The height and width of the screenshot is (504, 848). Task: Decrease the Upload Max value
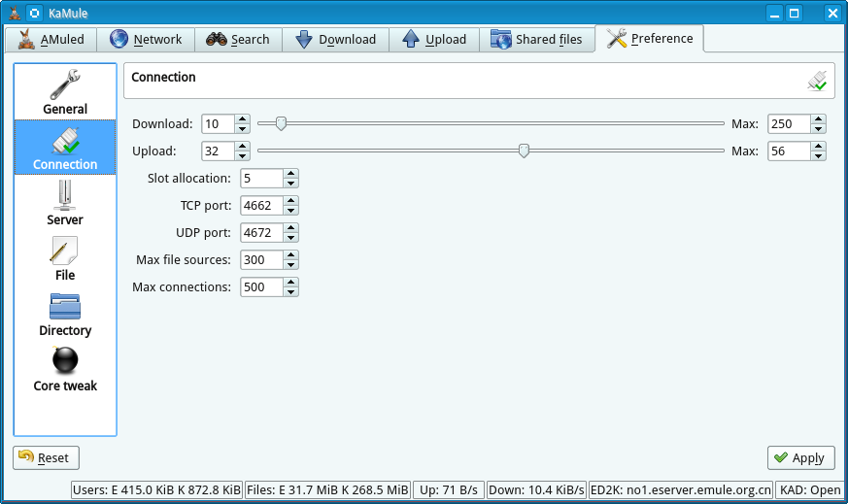pyautogui.click(x=818, y=155)
